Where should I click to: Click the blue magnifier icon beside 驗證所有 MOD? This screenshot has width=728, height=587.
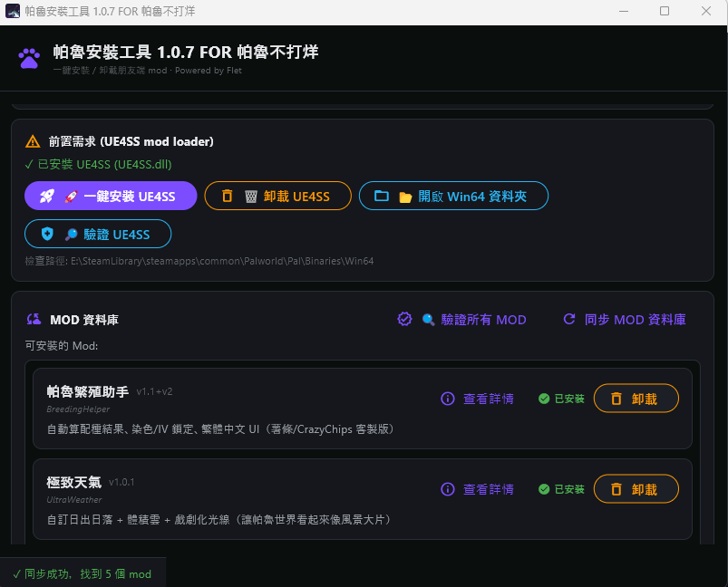tap(428, 319)
